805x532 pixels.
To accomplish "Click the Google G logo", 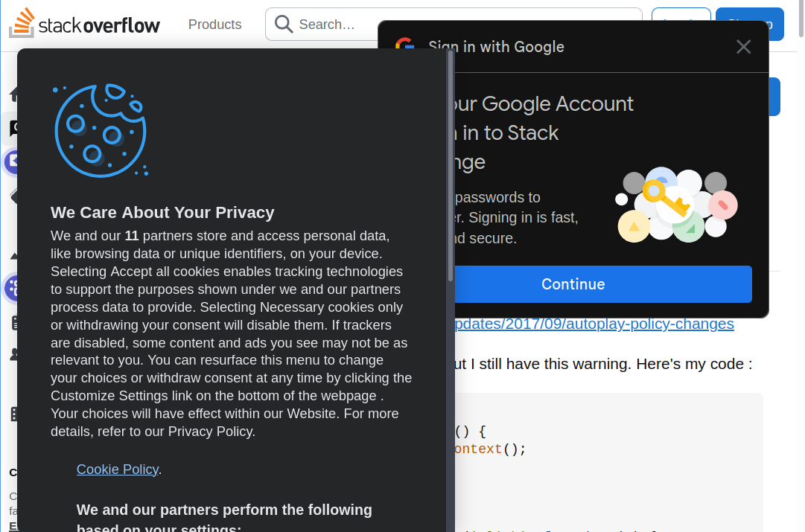I will [x=404, y=47].
